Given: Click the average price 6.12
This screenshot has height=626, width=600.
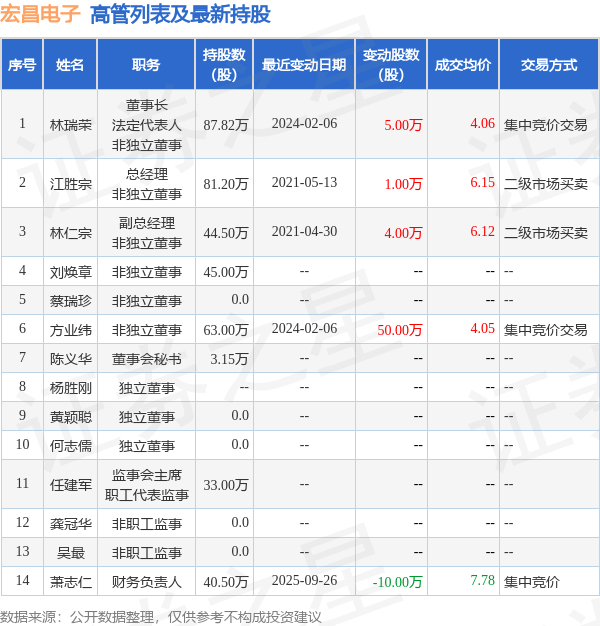Looking at the screenshot, I should click(482, 231).
